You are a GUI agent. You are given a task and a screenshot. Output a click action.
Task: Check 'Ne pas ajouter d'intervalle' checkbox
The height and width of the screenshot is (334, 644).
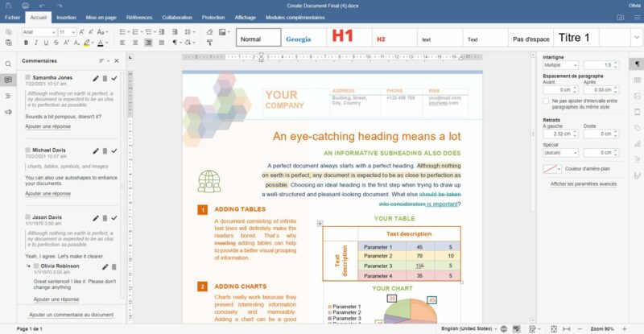(x=547, y=101)
